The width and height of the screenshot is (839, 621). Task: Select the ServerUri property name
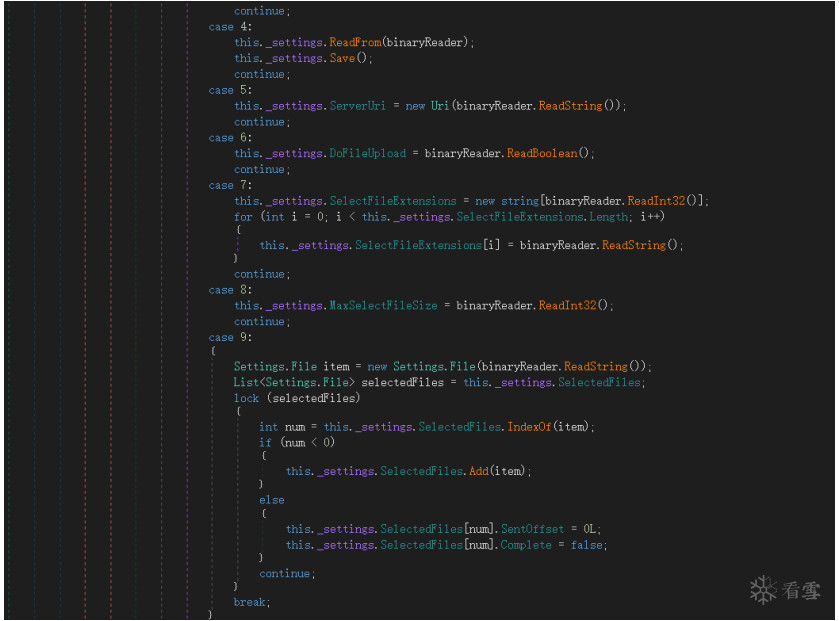pos(357,106)
